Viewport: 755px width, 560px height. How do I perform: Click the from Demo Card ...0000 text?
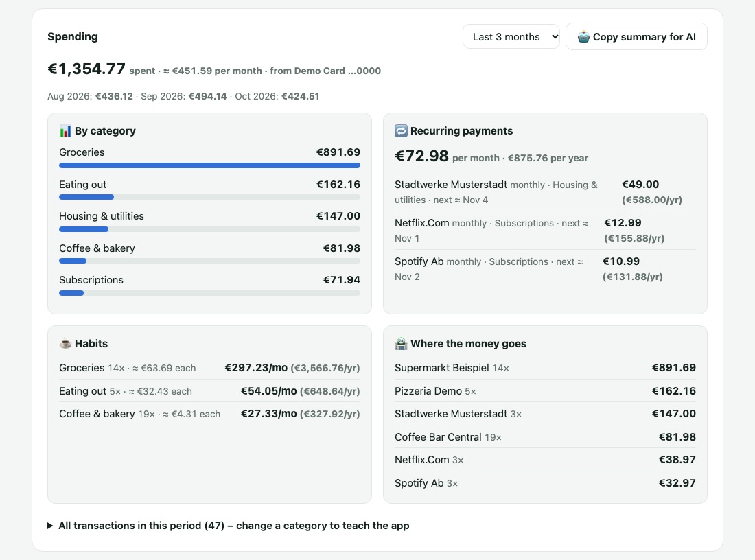click(325, 71)
